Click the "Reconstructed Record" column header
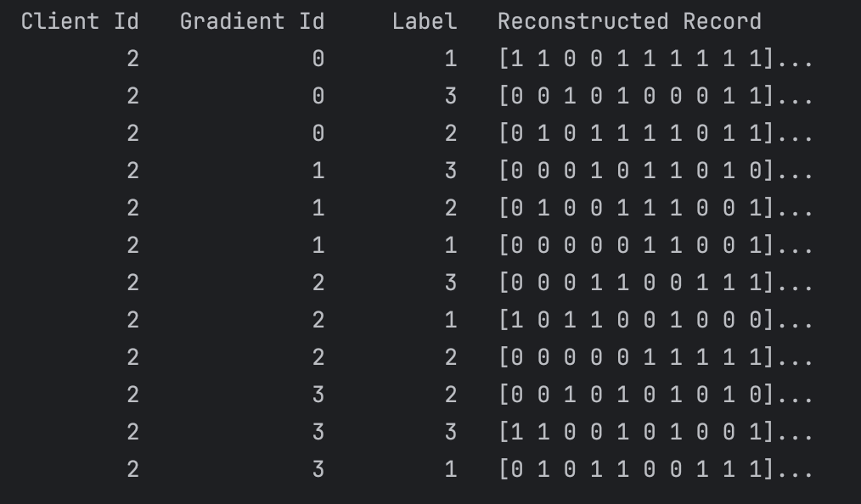This screenshot has width=861, height=504. pyautogui.click(x=629, y=21)
